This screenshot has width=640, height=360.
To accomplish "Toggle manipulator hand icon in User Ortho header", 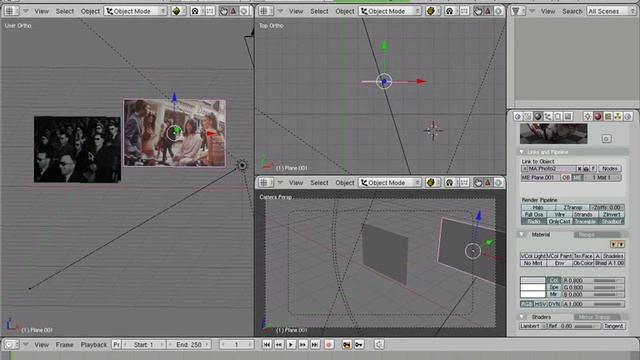I will [x=223, y=11].
